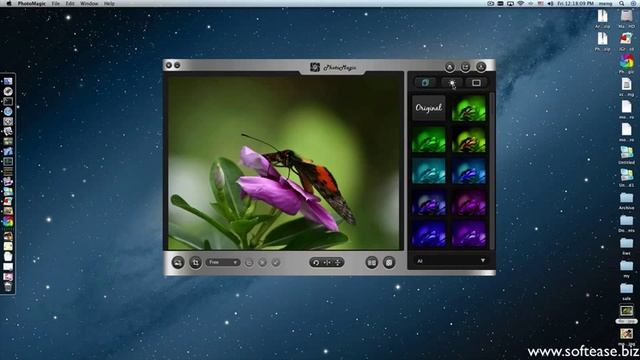Click the round button right of compare

(389, 262)
